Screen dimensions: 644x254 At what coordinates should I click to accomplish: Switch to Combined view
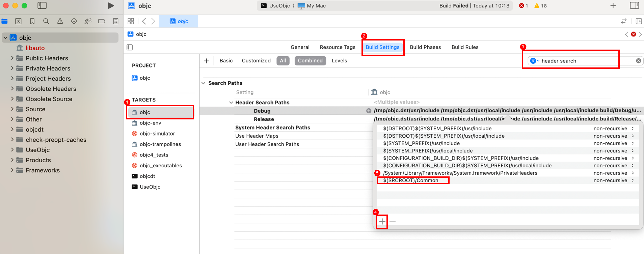(x=310, y=61)
